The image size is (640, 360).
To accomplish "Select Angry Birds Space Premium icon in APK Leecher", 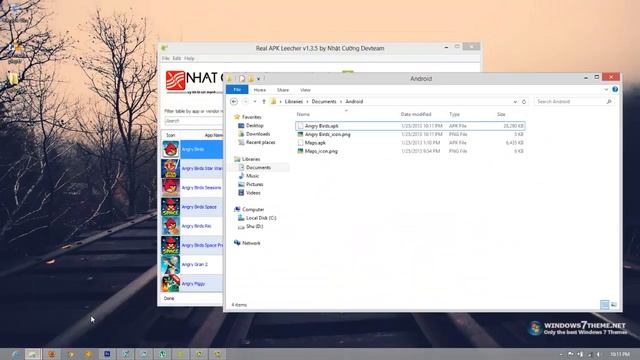I will [x=171, y=245].
